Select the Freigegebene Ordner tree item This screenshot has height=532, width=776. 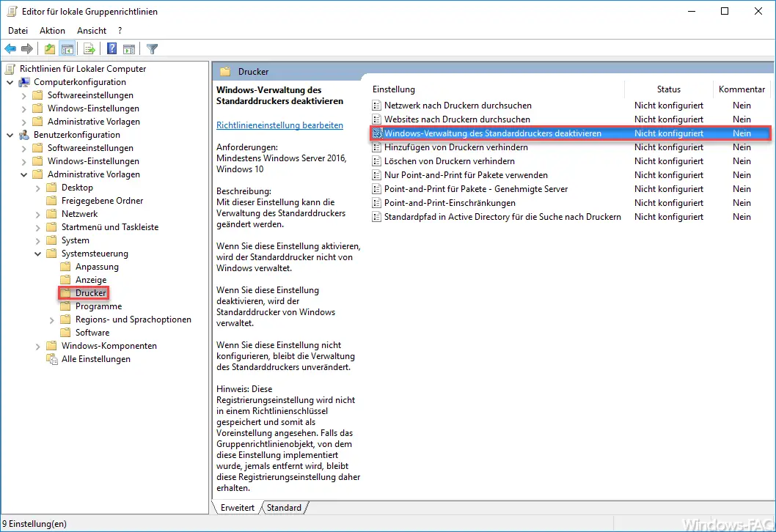pos(102,201)
